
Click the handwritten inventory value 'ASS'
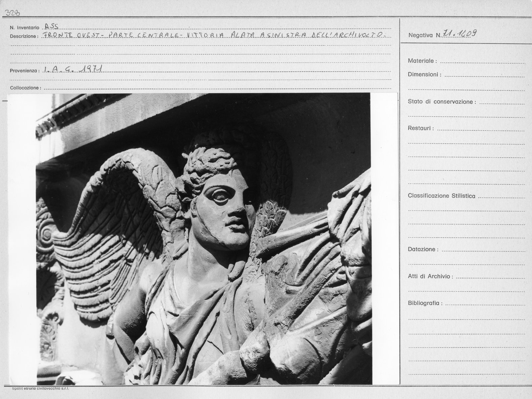pyautogui.click(x=51, y=27)
